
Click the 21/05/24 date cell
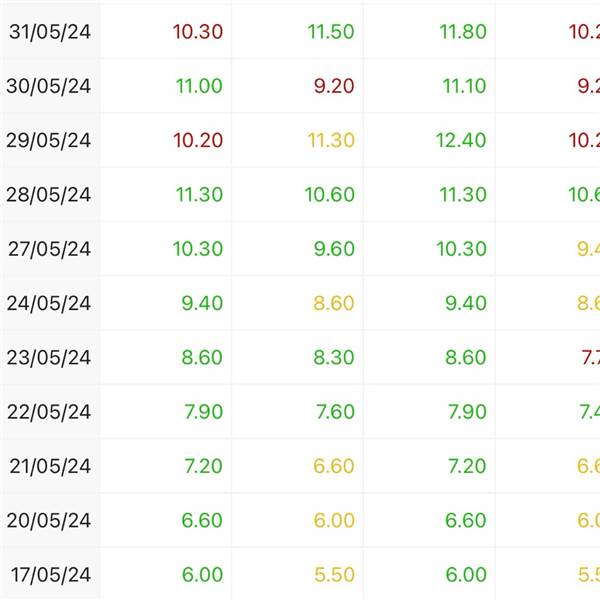(50, 466)
